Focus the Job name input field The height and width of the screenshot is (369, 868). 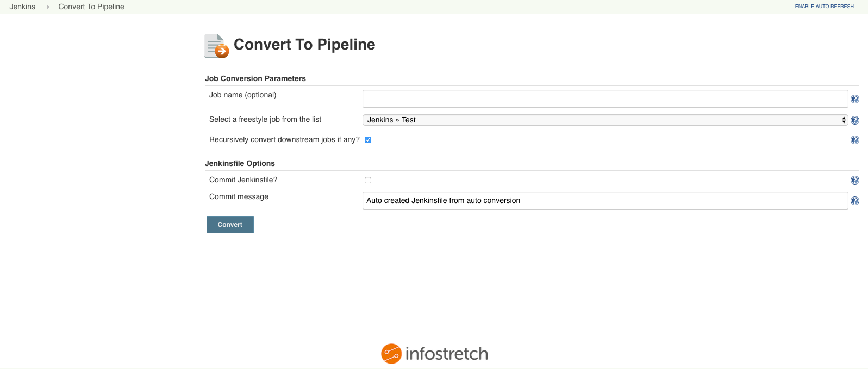coord(605,99)
